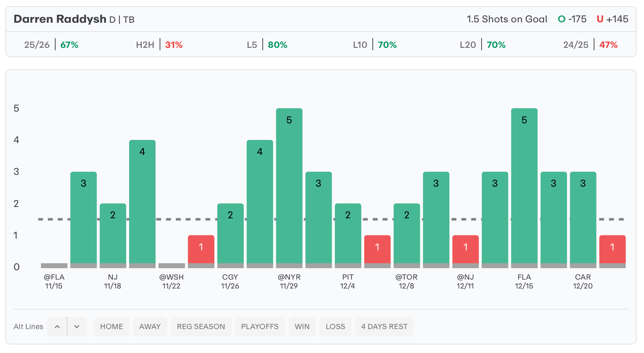The height and width of the screenshot is (353, 644).
Task: Select the Under +145 odds
Action: coord(612,19)
